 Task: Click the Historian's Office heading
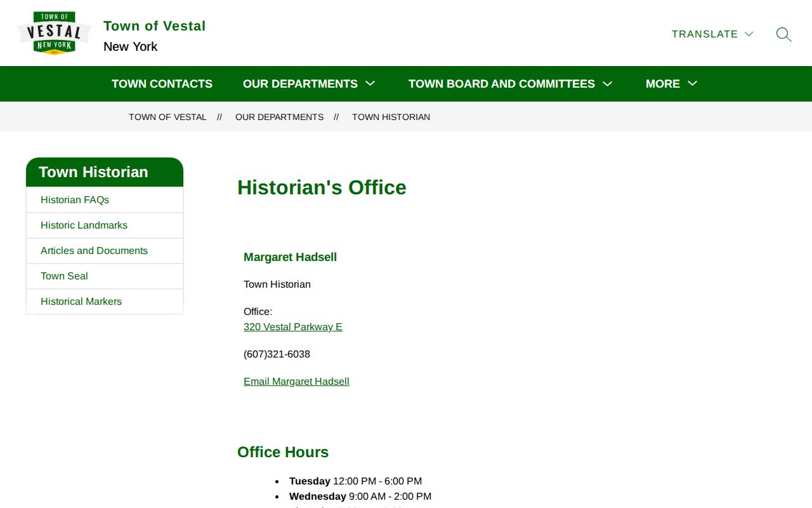(322, 187)
